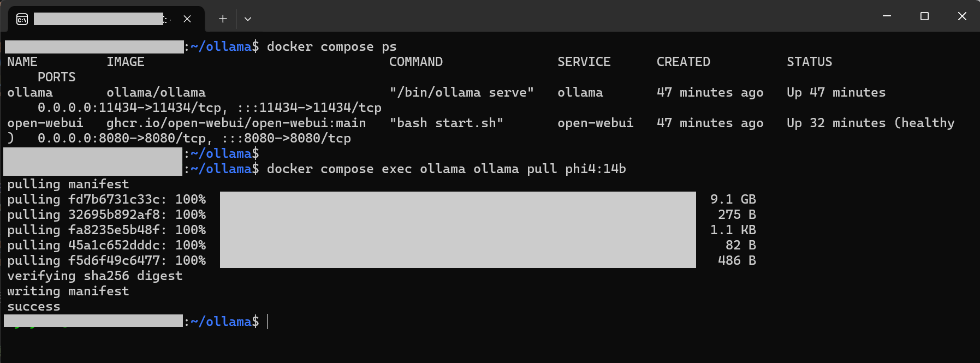Click the CREATED column header
Viewport: 980px width, 363px height.
coord(683,62)
